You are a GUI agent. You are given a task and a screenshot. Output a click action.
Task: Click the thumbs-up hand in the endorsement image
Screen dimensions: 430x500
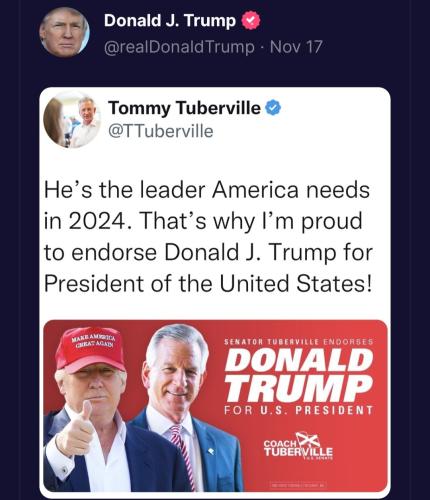pos(75,429)
